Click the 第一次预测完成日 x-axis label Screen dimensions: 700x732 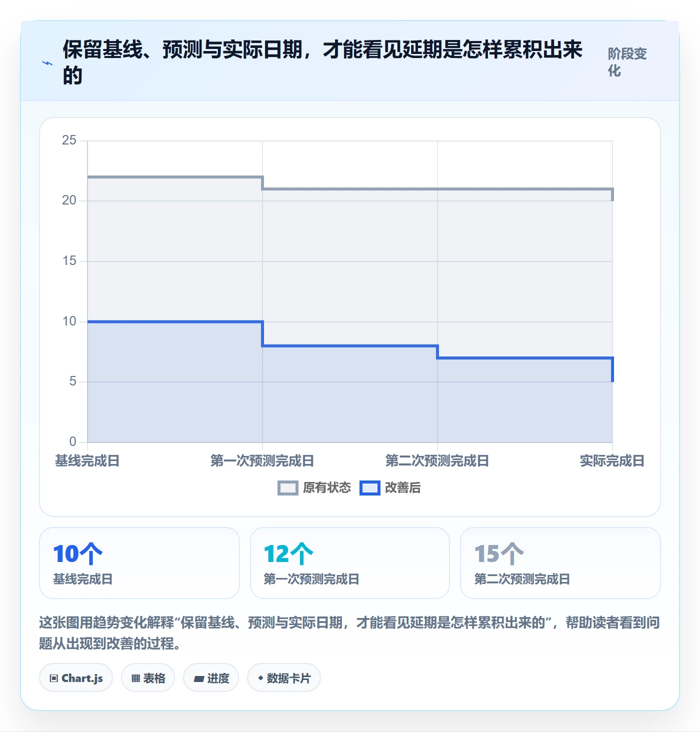(262, 460)
